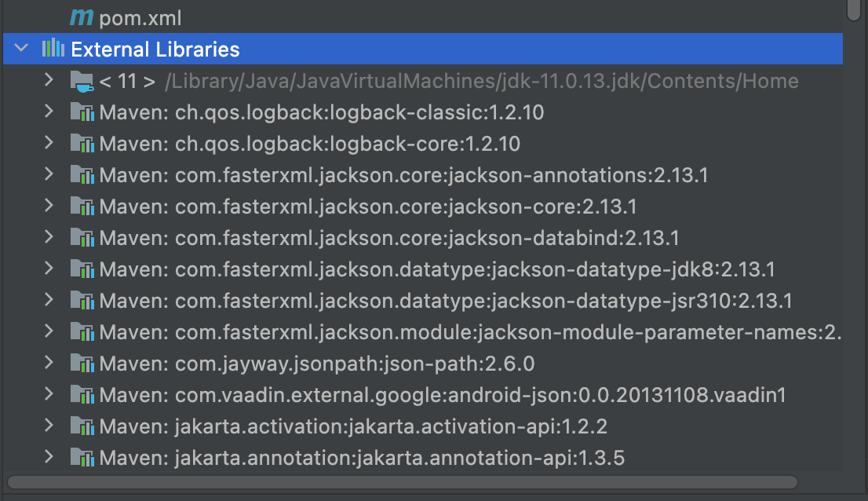Click the library icon for logback-classic:1.2.10
This screenshot has height=501, width=868.
point(82,112)
